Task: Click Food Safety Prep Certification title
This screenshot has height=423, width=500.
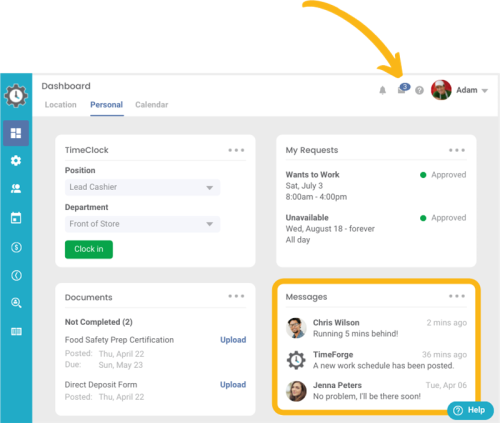Action: click(119, 340)
